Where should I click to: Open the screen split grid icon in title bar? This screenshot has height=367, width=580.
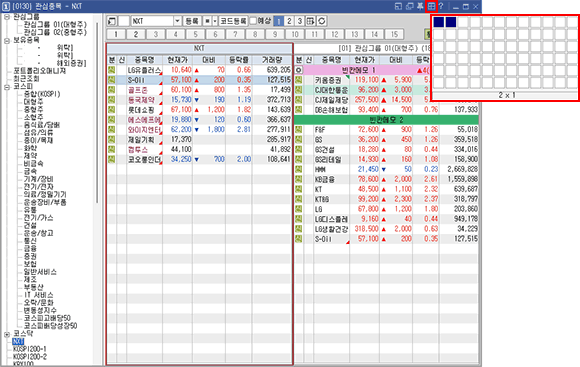pos(431,6)
